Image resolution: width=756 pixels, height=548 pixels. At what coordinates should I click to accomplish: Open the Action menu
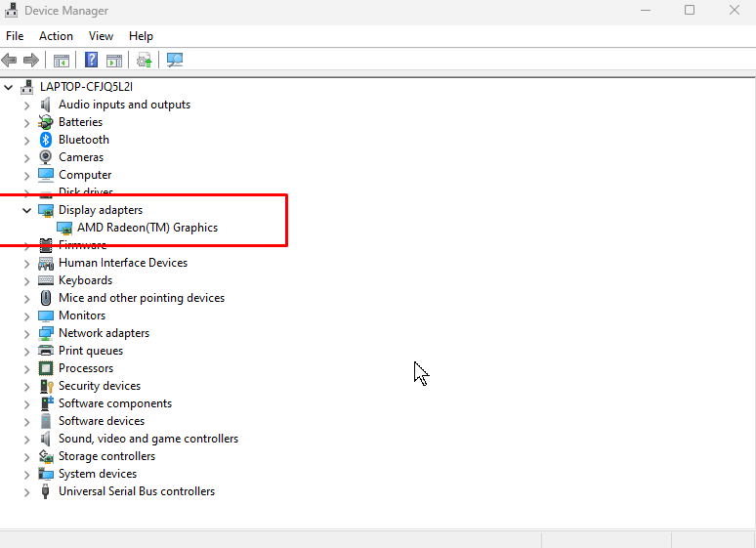tap(56, 36)
